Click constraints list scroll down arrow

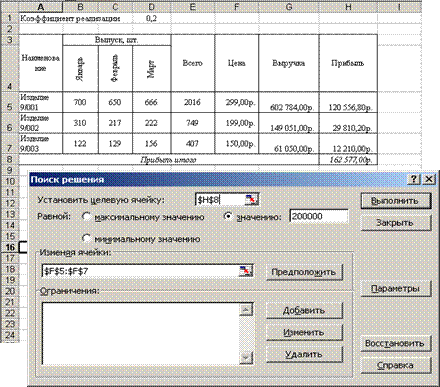pyautogui.click(x=246, y=358)
